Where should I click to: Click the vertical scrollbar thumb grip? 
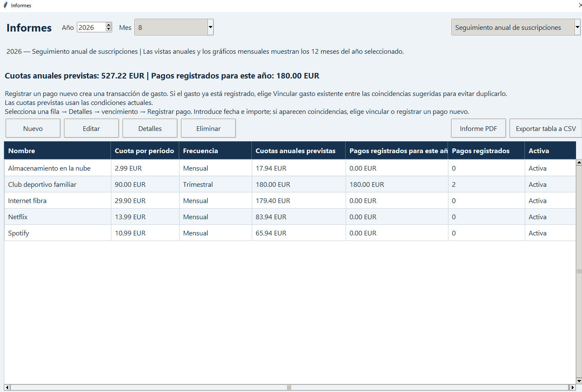(579, 271)
